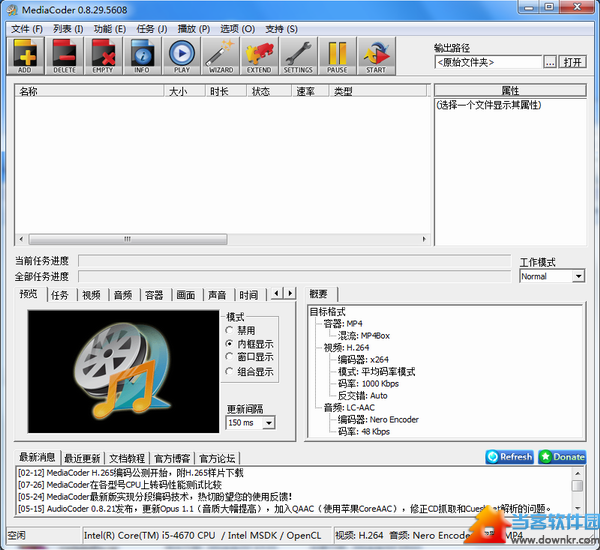The height and width of the screenshot is (550, 600).
Task: Switch to the 最新消息 news tab
Action: tap(37, 457)
